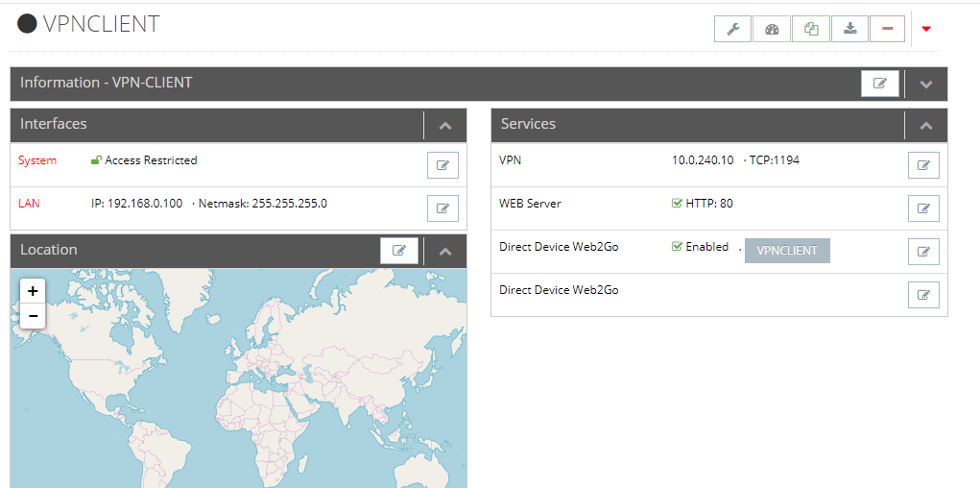Expand the Information VPN-CLIENT panel chevron

(x=926, y=84)
